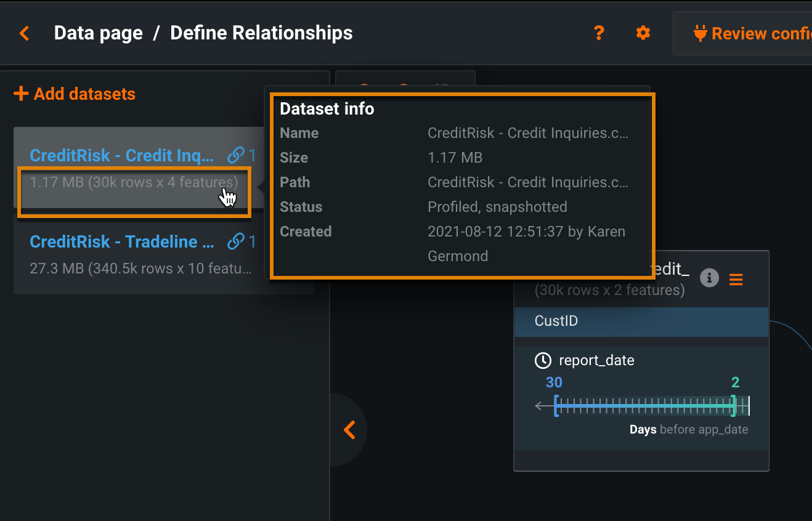Click the green 2-day slider handle

(x=734, y=406)
